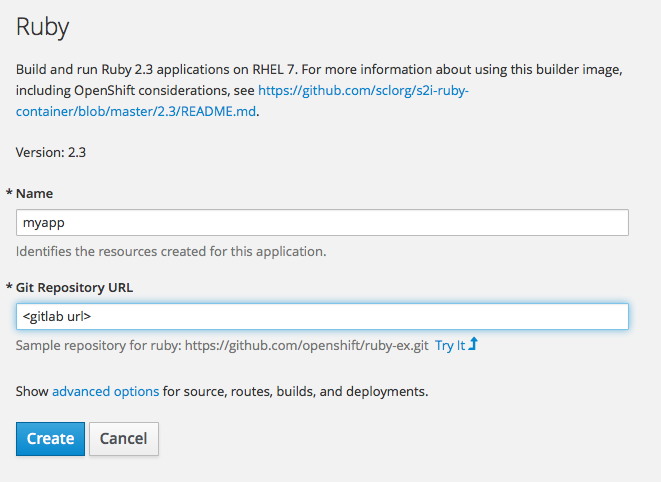Click the arrow icon beside Try It
The height and width of the screenshot is (482, 661).
(x=474, y=345)
